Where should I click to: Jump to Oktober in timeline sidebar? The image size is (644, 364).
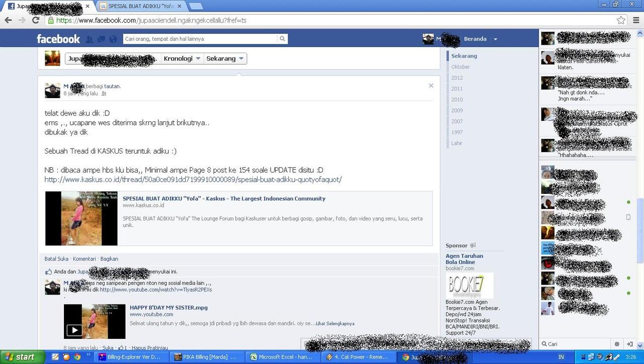tap(460, 67)
